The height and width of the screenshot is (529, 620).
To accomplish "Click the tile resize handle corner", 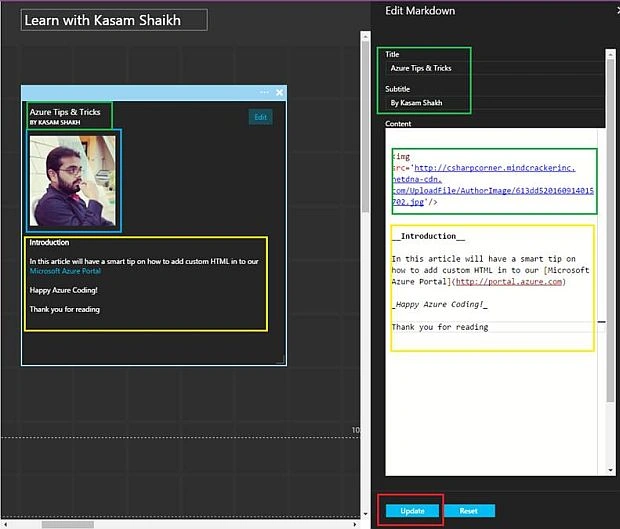I will click(x=280, y=359).
